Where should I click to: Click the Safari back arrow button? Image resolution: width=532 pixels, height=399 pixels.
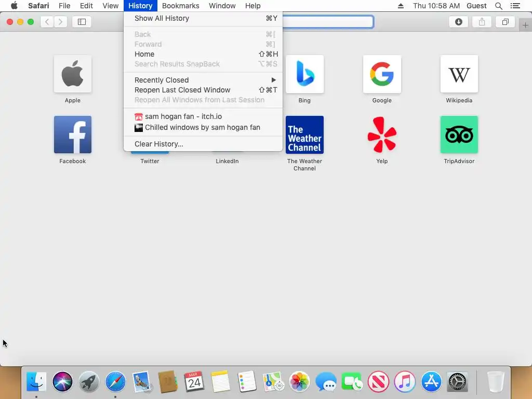pos(47,22)
